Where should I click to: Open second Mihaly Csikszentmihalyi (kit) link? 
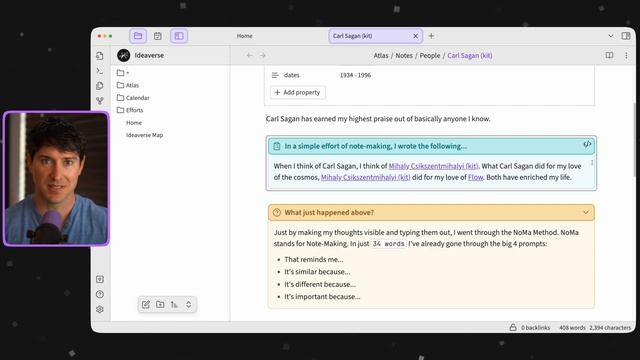click(x=365, y=177)
